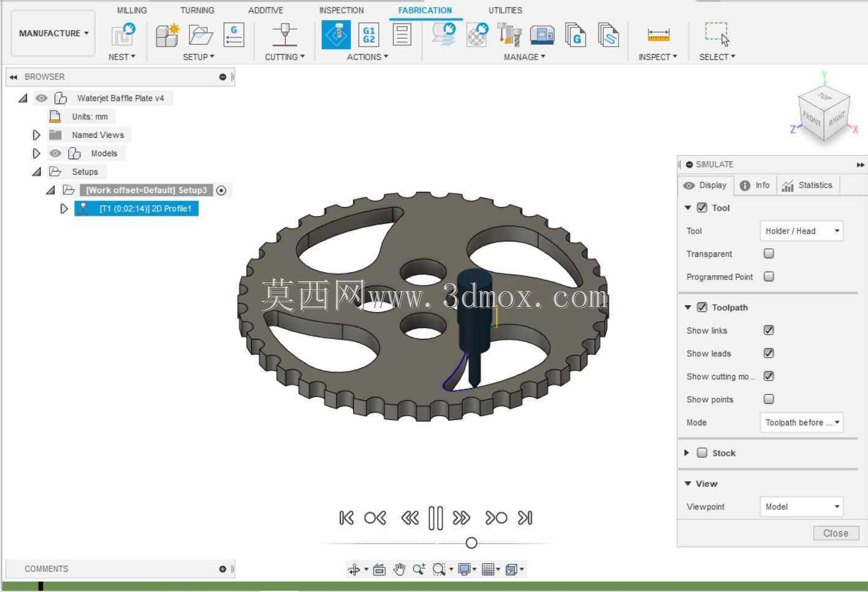Open the MILLING ribbon tab
Screen dimensions: 868x592
pos(132,10)
